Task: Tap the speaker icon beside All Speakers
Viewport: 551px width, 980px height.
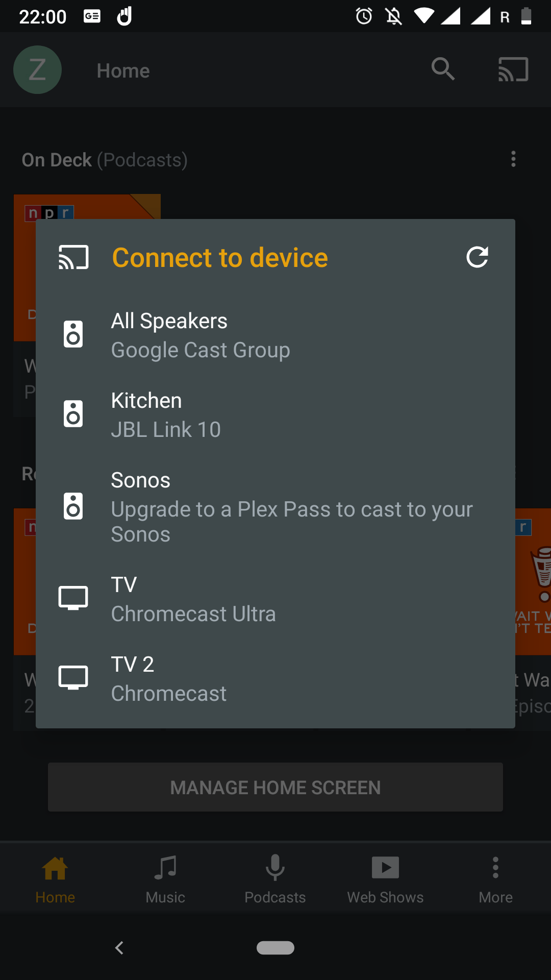Action: point(73,334)
